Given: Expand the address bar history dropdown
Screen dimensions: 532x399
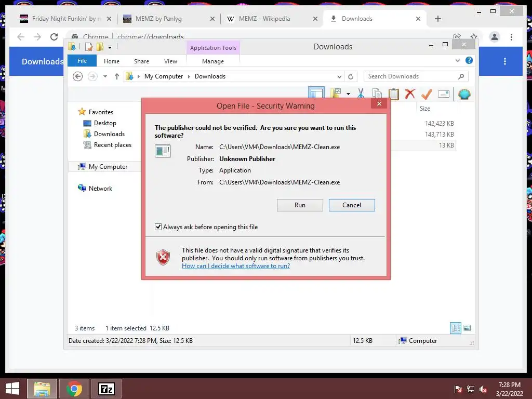Looking at the screenshot, I should pyautogui.click(x=339, y=77).
